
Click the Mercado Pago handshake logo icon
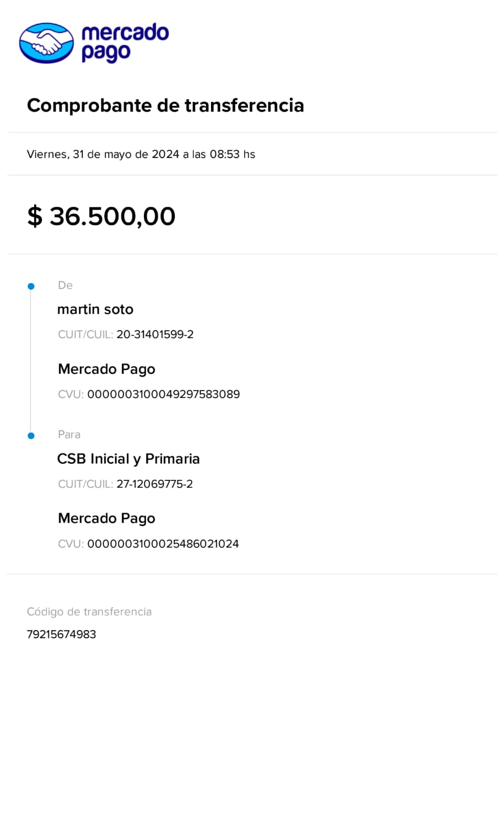(46, 43)
